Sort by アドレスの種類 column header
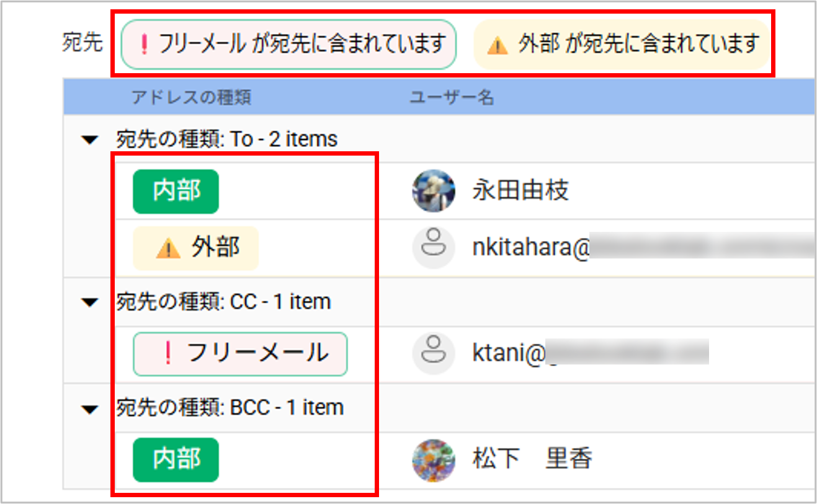The height and width of the screenshot is (504, 817). 191,97
